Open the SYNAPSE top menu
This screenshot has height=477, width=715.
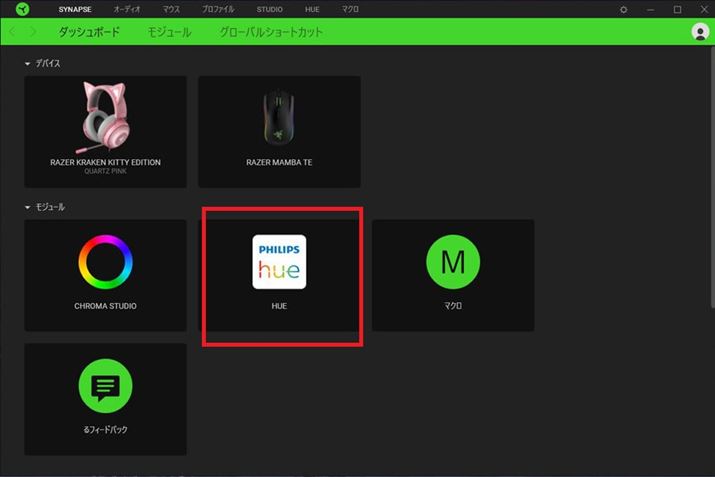75,9
